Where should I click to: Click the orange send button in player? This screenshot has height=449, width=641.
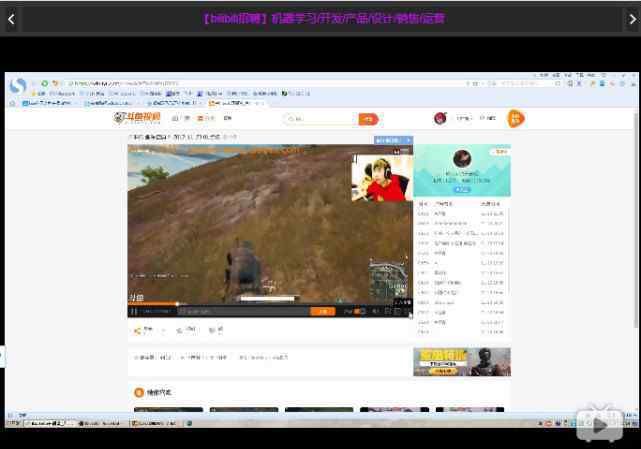click(323, 312)
